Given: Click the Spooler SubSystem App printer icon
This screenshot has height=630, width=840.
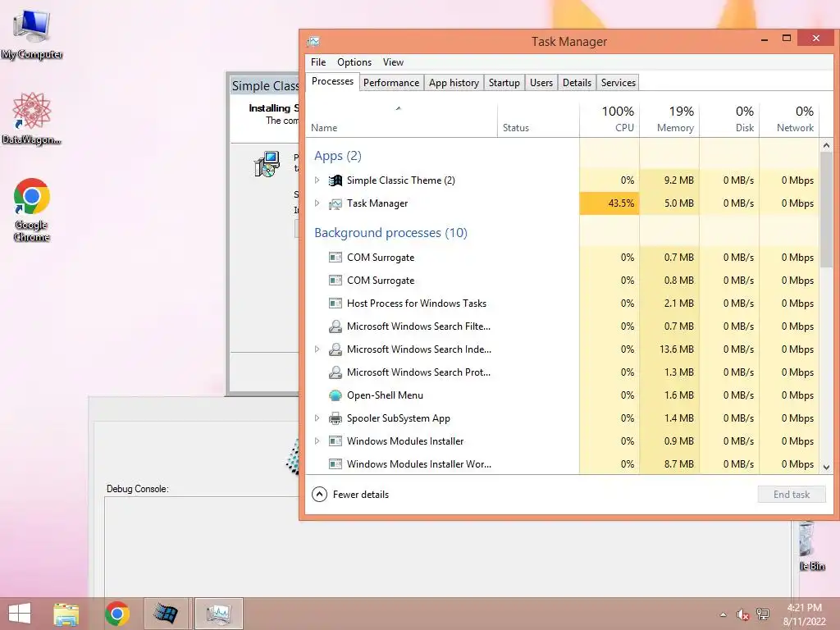Looking at the screenshot, I should click(336, 418).
